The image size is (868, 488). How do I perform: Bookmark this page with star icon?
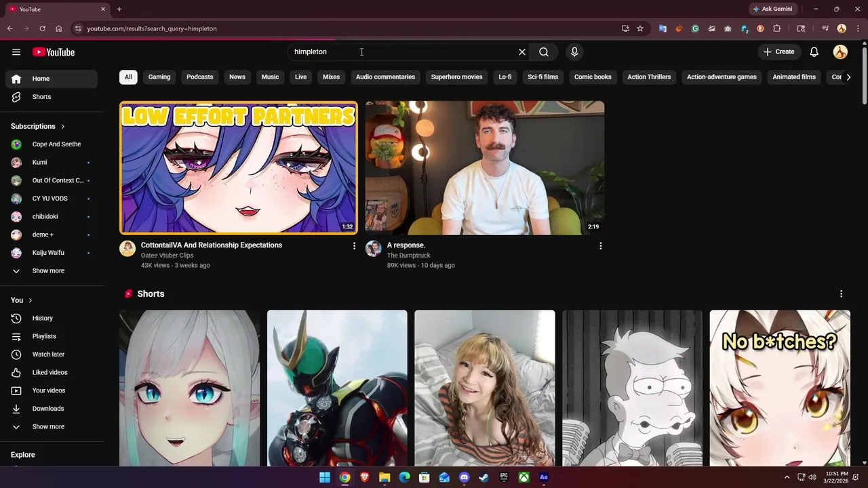[640, 28]
